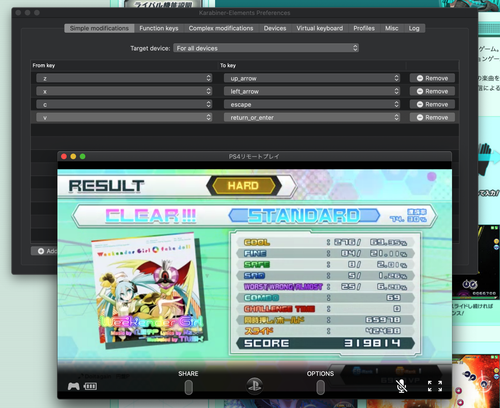Select the Simple modifications tab
The height and width of the screenshot is (408, 500).
point(99,28)
